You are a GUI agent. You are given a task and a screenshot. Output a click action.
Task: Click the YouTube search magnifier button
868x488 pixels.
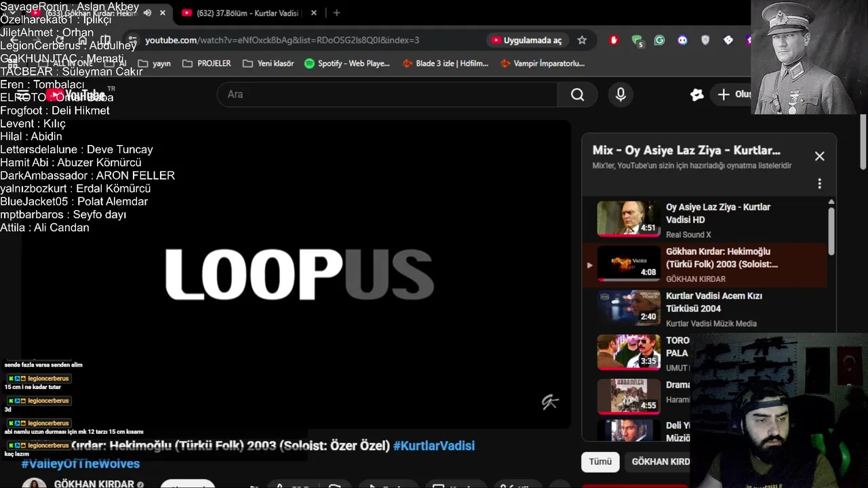(x=577, y=95)
